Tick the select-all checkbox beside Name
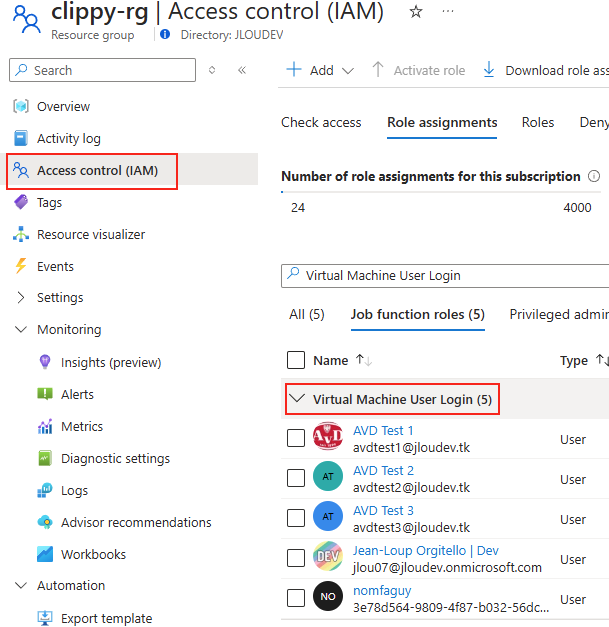The height and width of the screenshot is (627, 609). [296, 360]
